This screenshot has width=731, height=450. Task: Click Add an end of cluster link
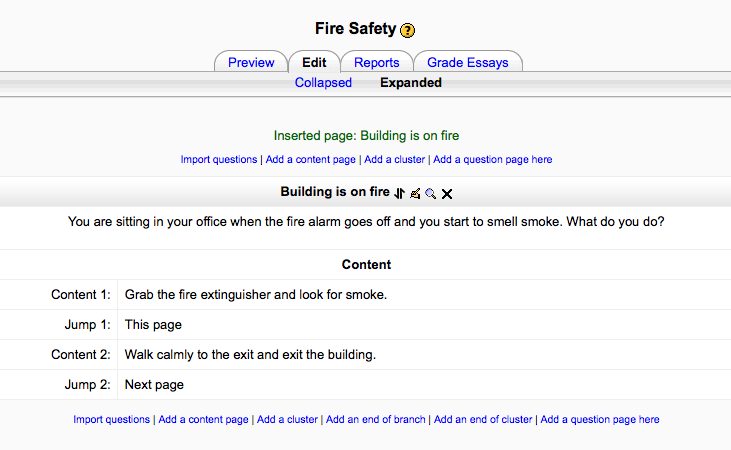pyautogui.click(x=483, y=419)
